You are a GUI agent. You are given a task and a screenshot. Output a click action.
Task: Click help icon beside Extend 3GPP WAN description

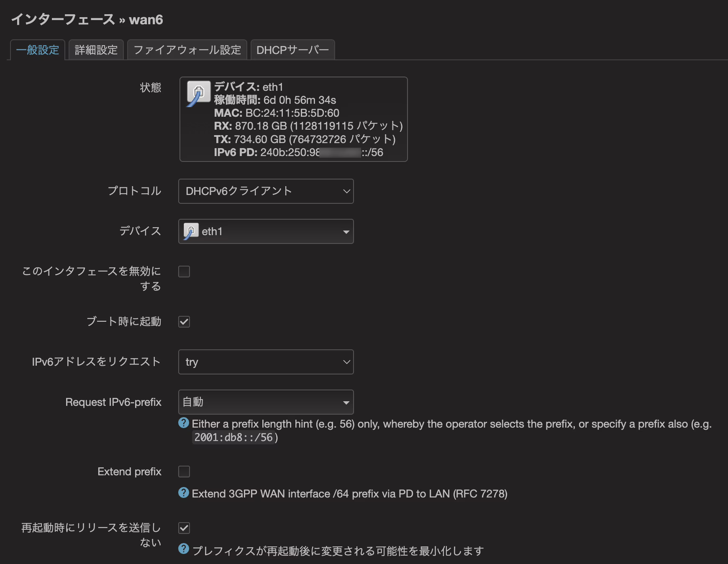tap(184, 493)
